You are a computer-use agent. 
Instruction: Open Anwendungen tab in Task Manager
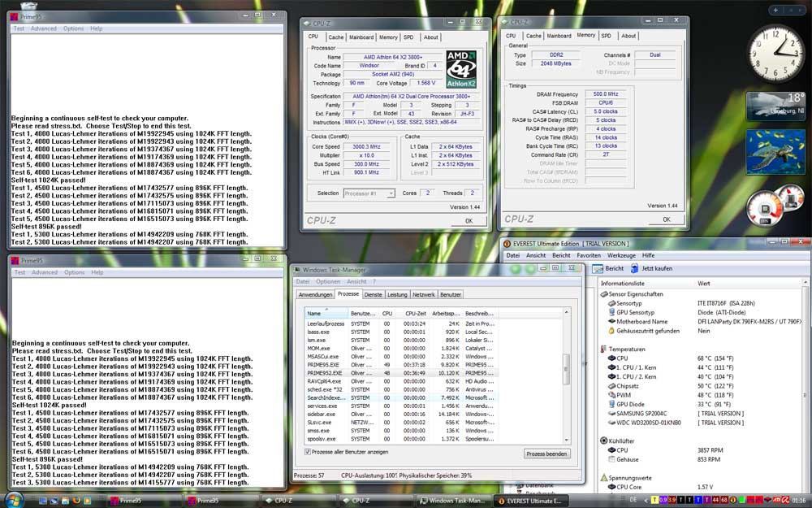(x=315, y=294)
